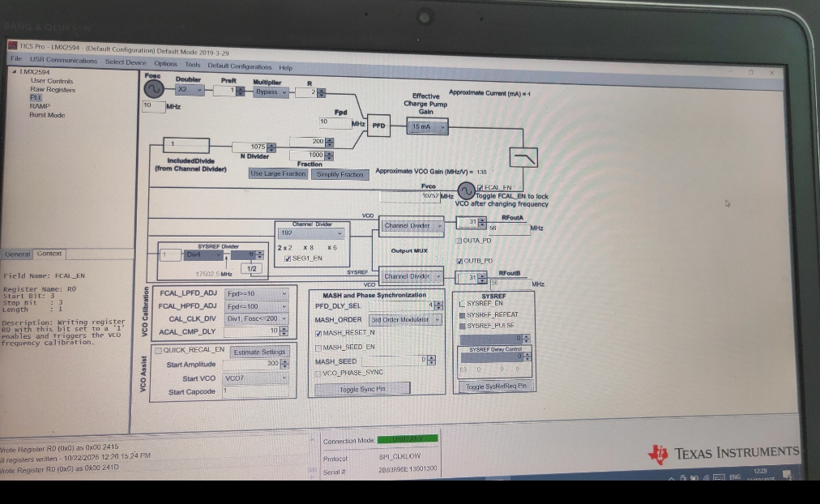The width and height of the screenshot is (820, 504).
Task: Click the Toggle SysRefReq Pin button
Action: click(x=496, y=387)
